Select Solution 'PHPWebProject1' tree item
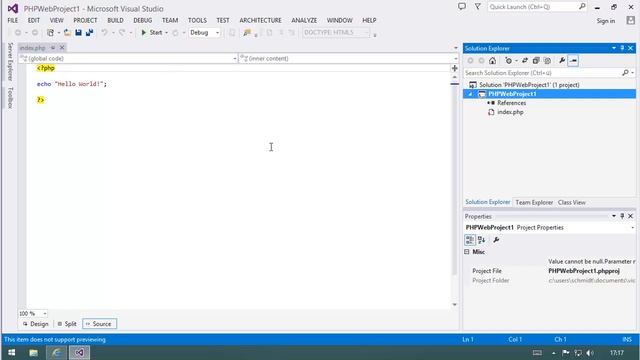The height and width of the screenshot is (360, 640). [x=529, y=85]
